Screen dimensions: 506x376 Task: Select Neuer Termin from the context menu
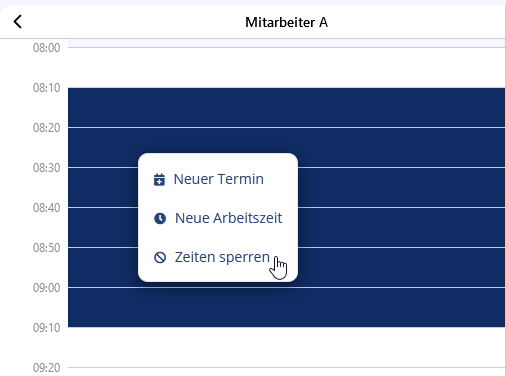point(218,179)
